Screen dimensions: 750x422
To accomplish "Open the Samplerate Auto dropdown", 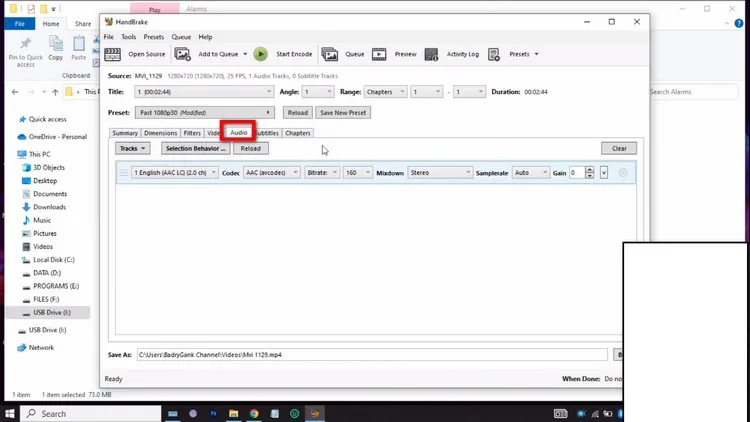I will [530, 173].
